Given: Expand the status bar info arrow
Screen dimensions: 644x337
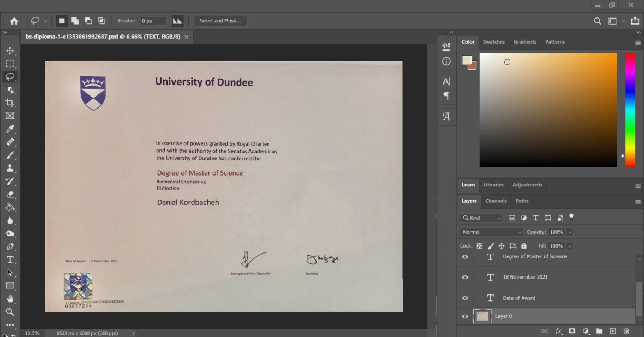Looking at the screenshot, I should point(133,333).
